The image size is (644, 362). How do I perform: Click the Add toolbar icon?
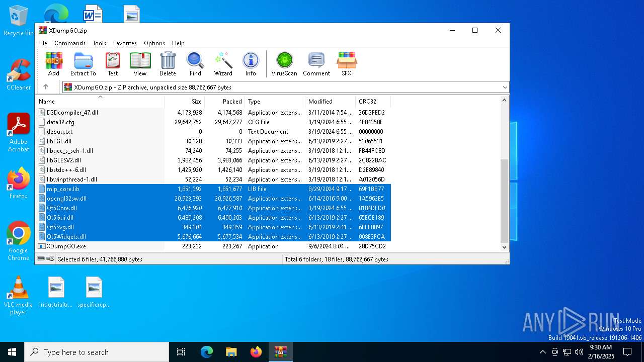point(54,64)
